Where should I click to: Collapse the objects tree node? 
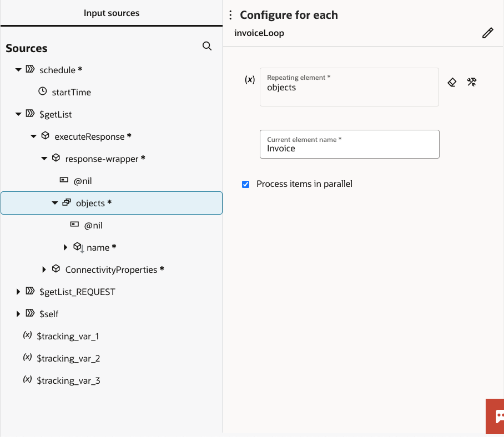point(54,203)
